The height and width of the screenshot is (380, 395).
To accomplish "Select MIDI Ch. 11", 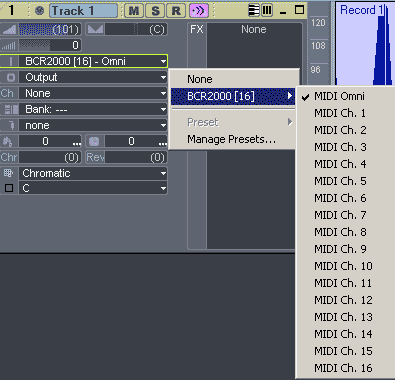I will coord(346,283).
